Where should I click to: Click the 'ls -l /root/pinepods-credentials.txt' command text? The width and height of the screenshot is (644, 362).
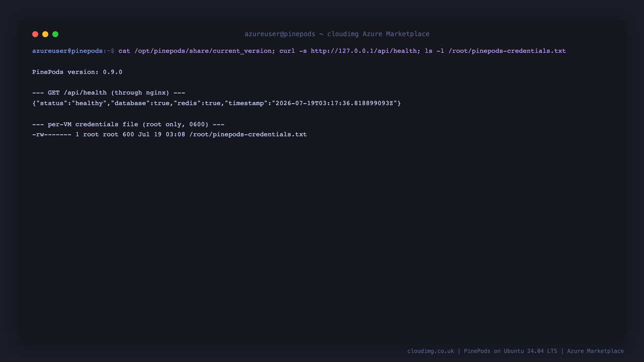point(495,51)
